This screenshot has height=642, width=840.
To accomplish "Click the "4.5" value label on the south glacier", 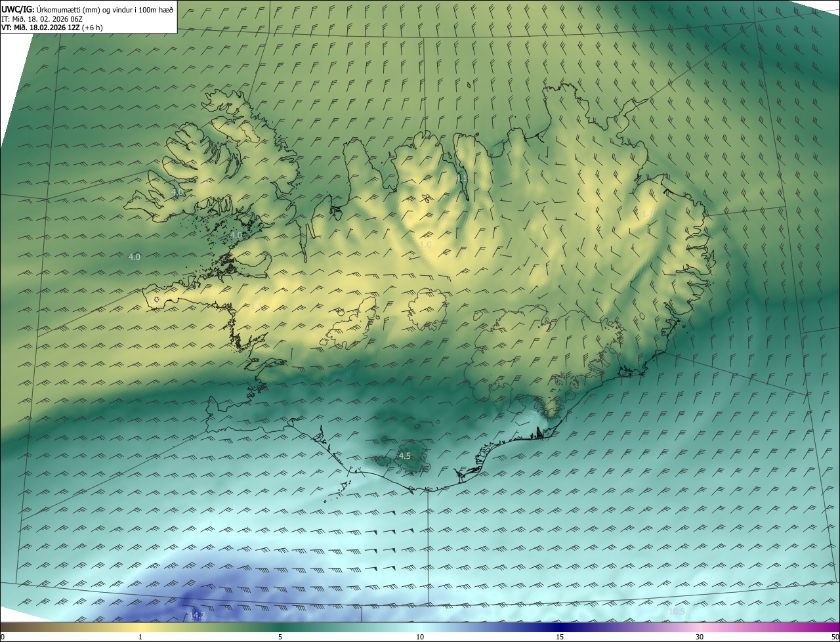I will [x=405, y=456].
